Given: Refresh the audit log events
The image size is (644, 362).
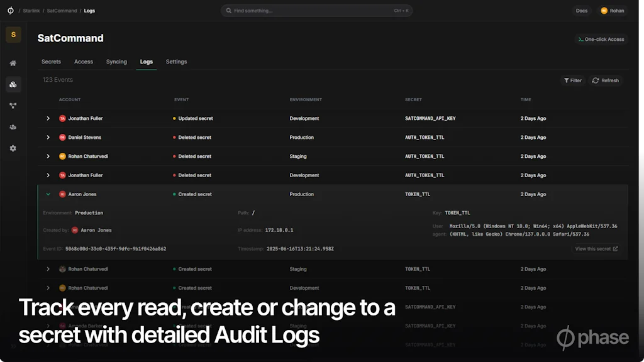Looking at the screenshot, I should (605, 80).
